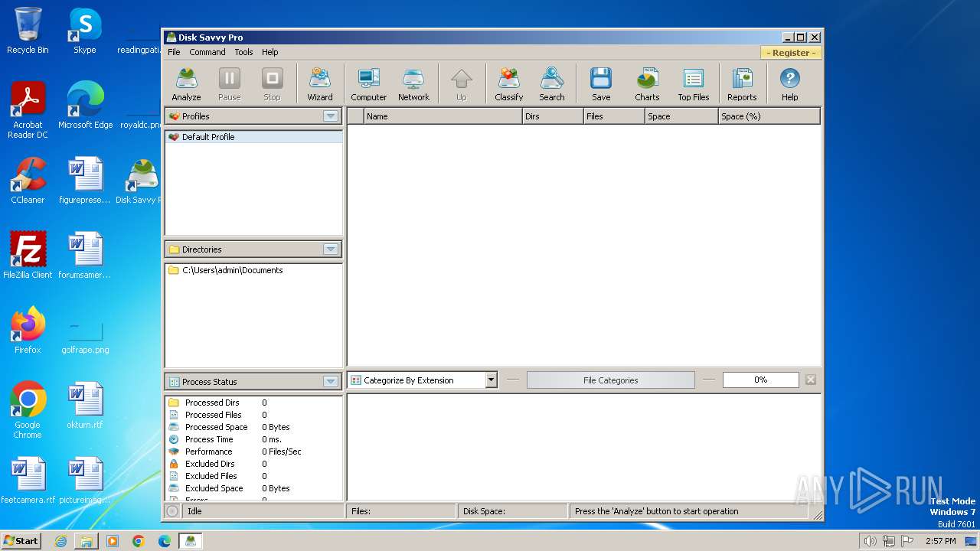This screenshot has height=551, width=980.
Task: Click the Pause toolbar button
Action: (x=229, y=84)
